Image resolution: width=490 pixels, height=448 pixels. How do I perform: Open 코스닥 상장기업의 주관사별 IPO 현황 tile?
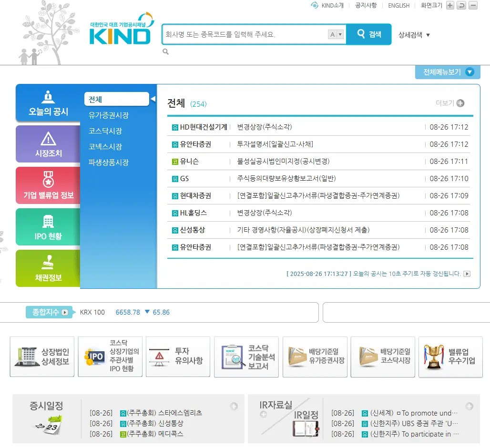click(110, 357)
